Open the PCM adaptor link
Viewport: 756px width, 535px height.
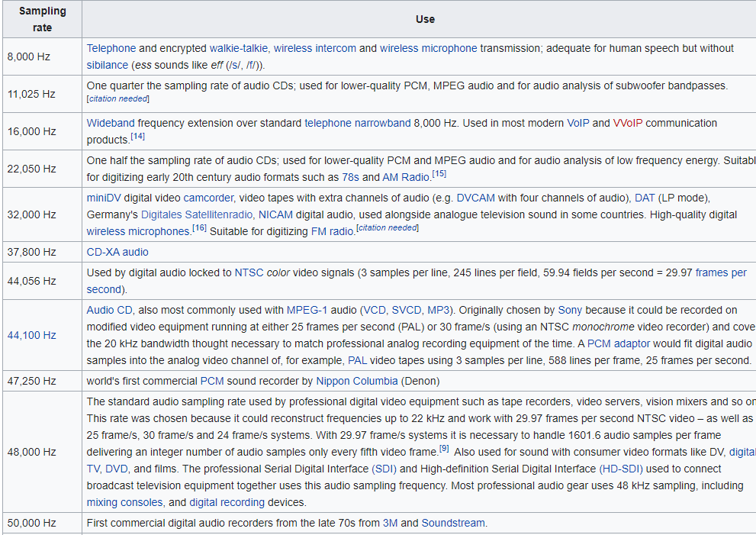click(619, 344)
